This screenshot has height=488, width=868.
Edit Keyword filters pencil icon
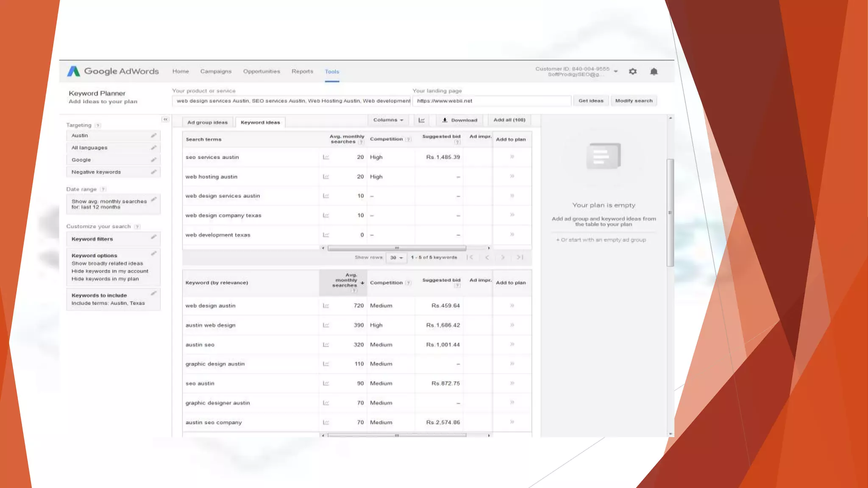(153, 237)
